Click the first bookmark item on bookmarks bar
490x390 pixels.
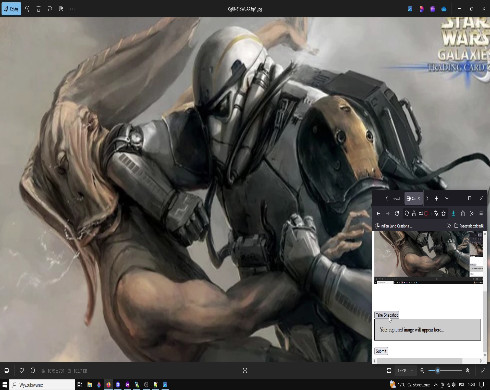[x=394, y=226]
